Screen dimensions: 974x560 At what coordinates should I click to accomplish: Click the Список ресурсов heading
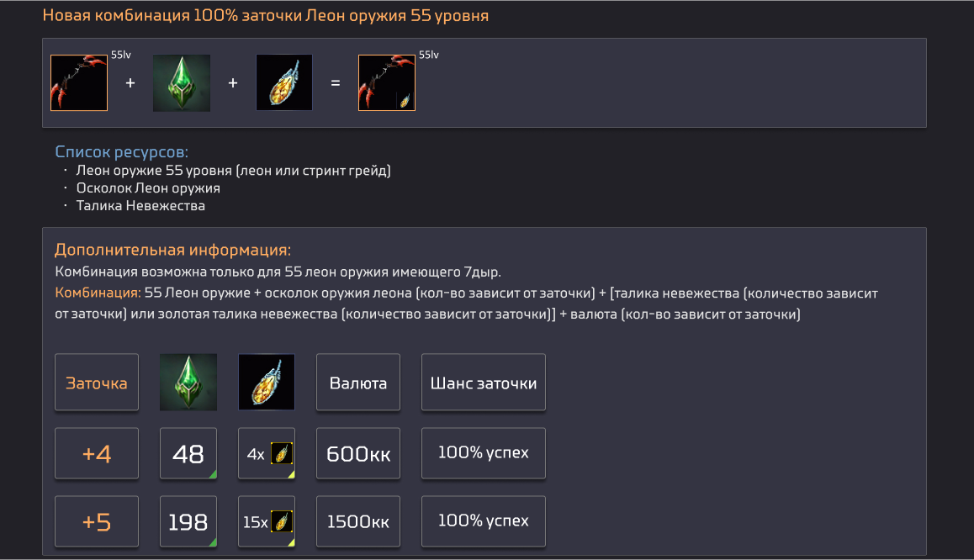tap(121, 152)
